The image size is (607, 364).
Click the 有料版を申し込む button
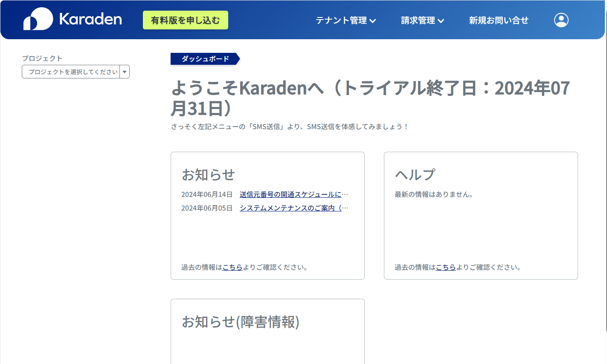click(186, 20)
